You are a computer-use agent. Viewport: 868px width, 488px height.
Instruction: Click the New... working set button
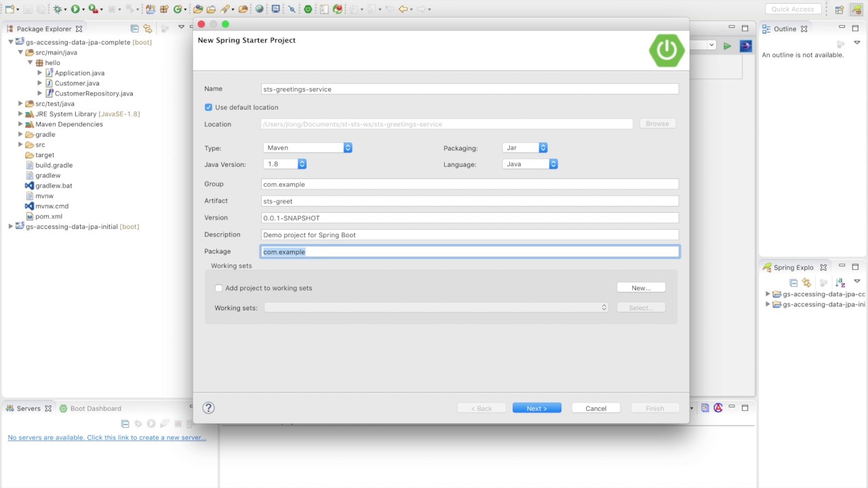click(x=641, y=288)
